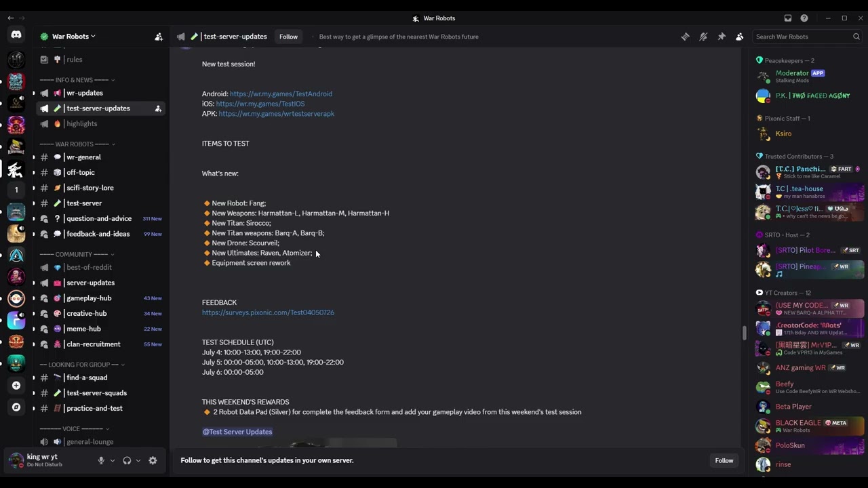Deafen with the headphones button
The width and height of the screenshot is (868, 488).
point(127,460)
